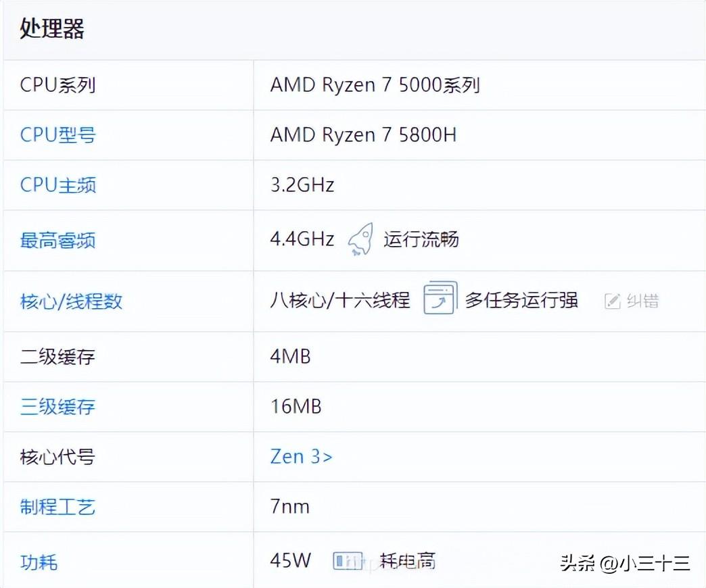Image resolution: width=706 pixels, height=588 pixels.
Task: Follow the 最高睿频 link
Action: (57, 240)
